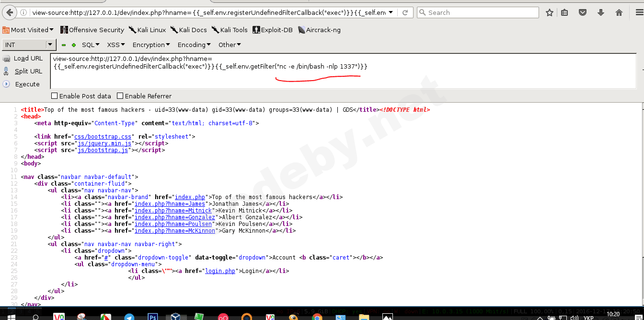Save page to Pocket
Viewport: 644px width, 320px height.
[582, 12]
